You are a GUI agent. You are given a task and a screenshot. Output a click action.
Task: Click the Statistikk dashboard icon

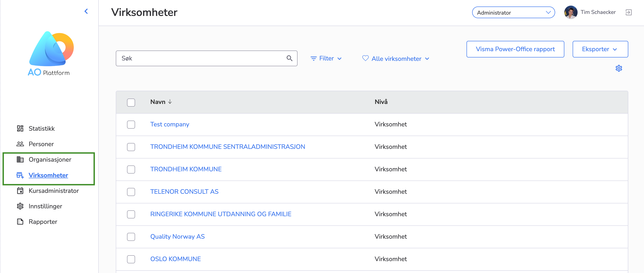pyautogui.click(x=20, y=128)
